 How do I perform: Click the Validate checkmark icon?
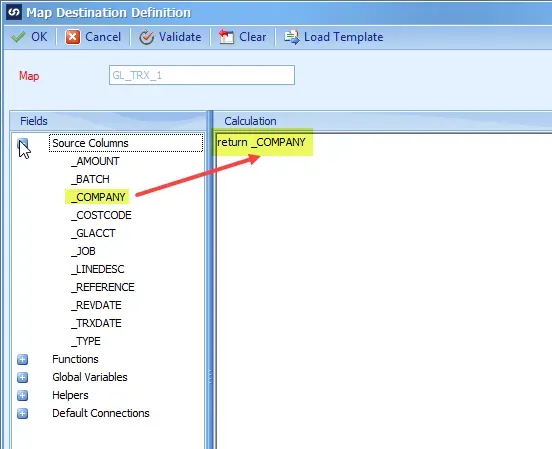pos(146,37)
